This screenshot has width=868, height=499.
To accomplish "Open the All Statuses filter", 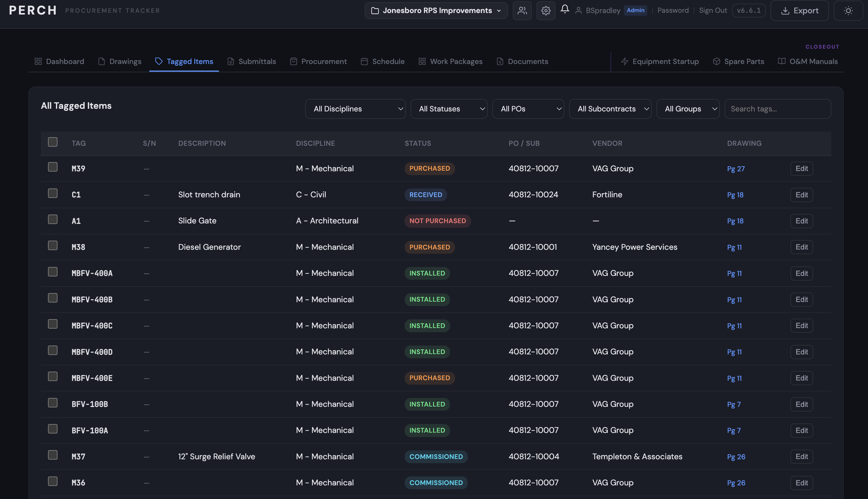I will click(x=449, y=109).
